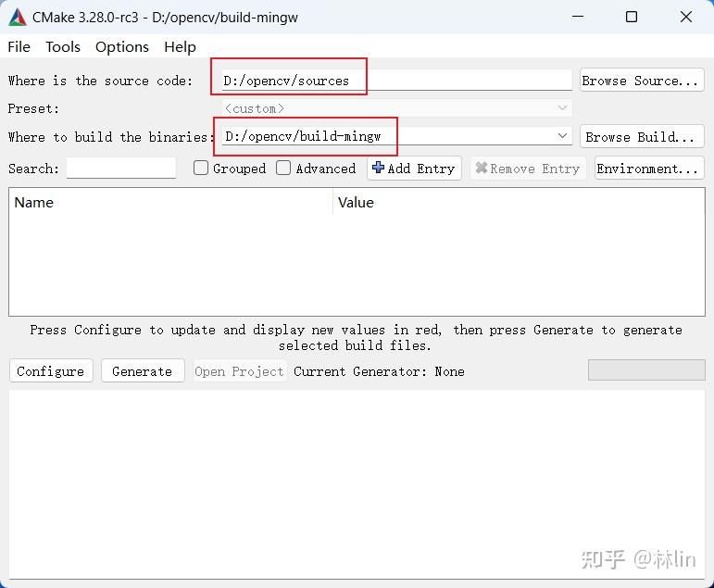
Task: Open the Help menu
Action: [181, 47]
